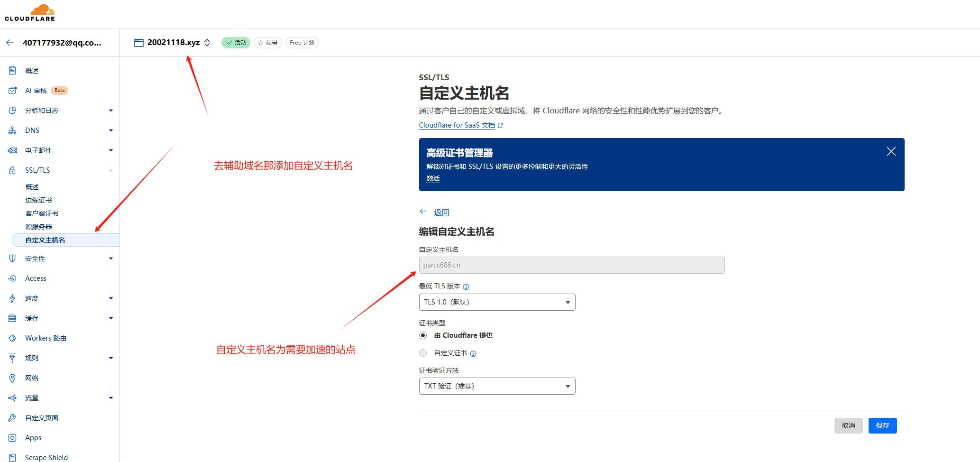Open the Cloudflare for SaaS 文档 link
The width and height of the screenshot is (980, 462).
(x=457, y=125)
